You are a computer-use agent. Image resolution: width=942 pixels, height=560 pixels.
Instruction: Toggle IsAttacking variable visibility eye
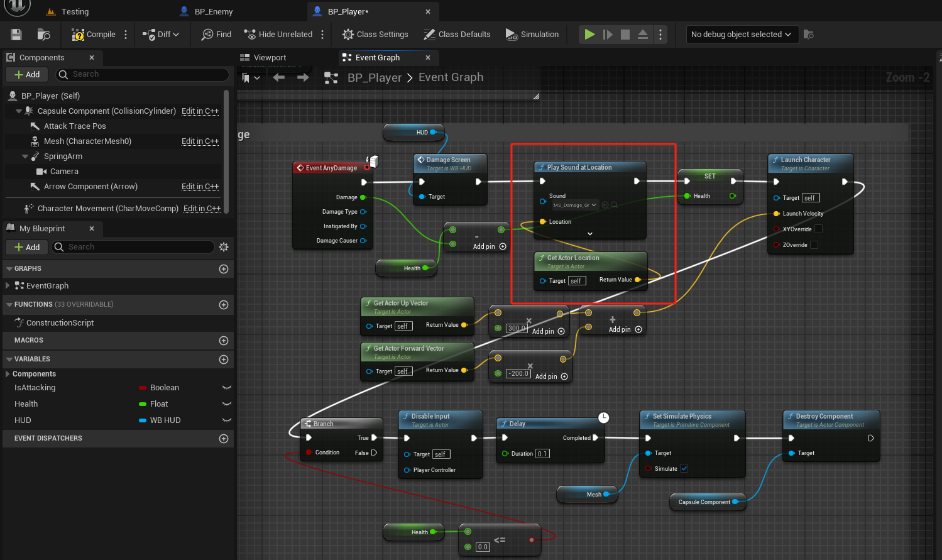227,388
